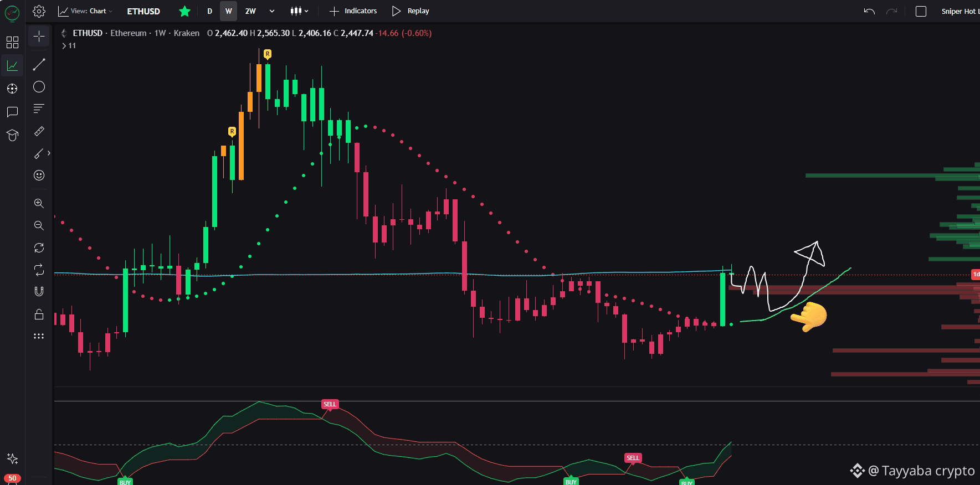This screenshot has height=485, width=980.
Task: Click the zoom out magnifier tool
Action: click(x=39, y=225)
